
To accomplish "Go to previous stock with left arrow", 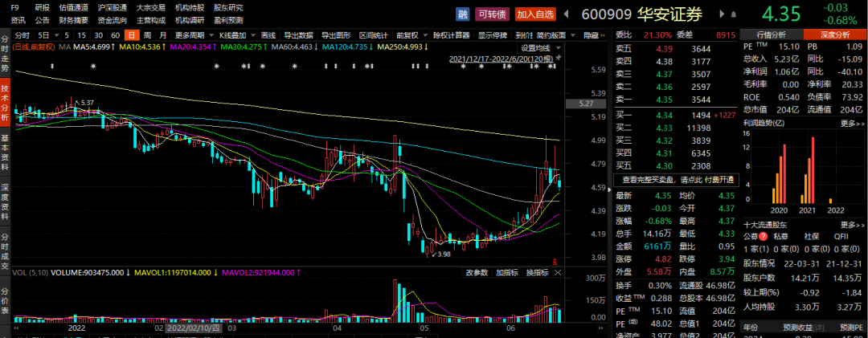I will [x=567, y=14].
